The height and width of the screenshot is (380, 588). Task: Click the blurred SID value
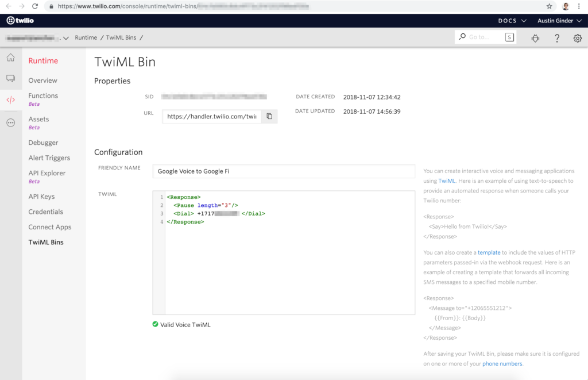[x=214, y=97]
